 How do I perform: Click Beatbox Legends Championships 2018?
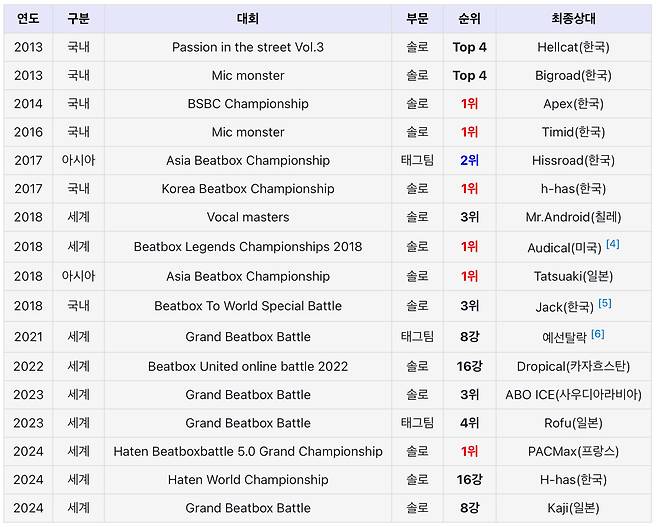pyautogui.click(x=248, y=247)
